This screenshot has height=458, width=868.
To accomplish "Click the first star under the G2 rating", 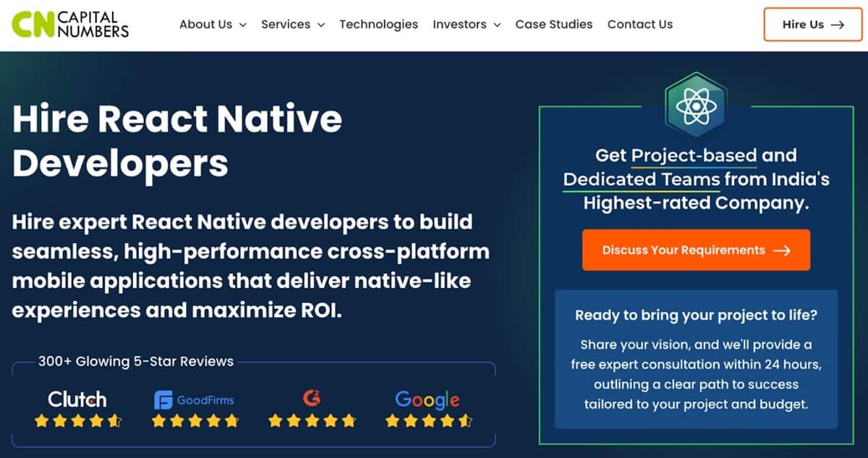I will (274, 420).
